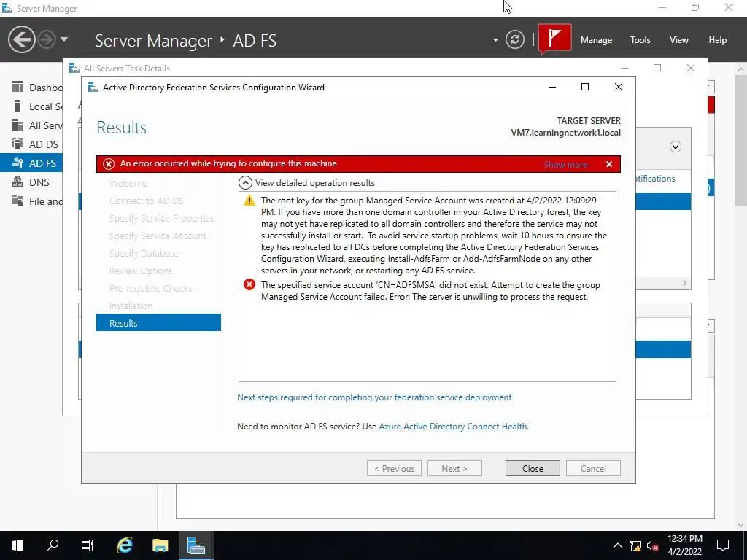Collapse View detailed operation results

(x=245, y=183)
